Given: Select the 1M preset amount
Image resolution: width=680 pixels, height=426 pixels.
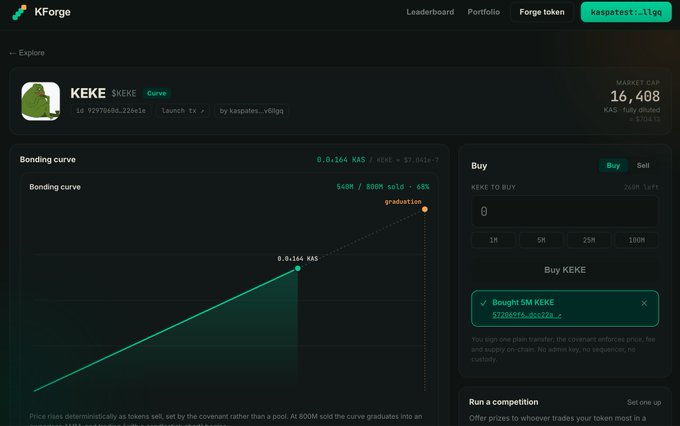Looking at the screenshot, I should point(493,240).
